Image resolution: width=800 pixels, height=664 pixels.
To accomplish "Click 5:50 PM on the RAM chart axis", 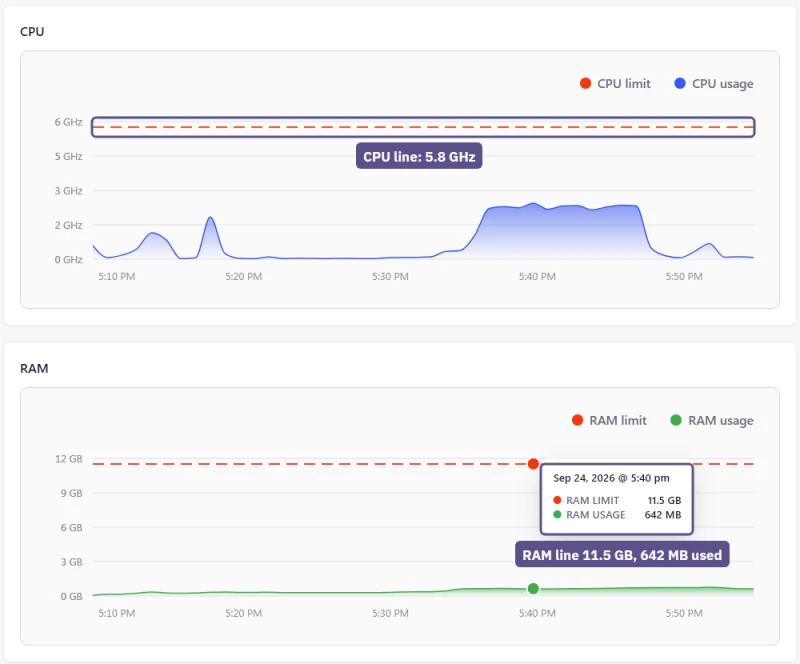I will [684, 613].
